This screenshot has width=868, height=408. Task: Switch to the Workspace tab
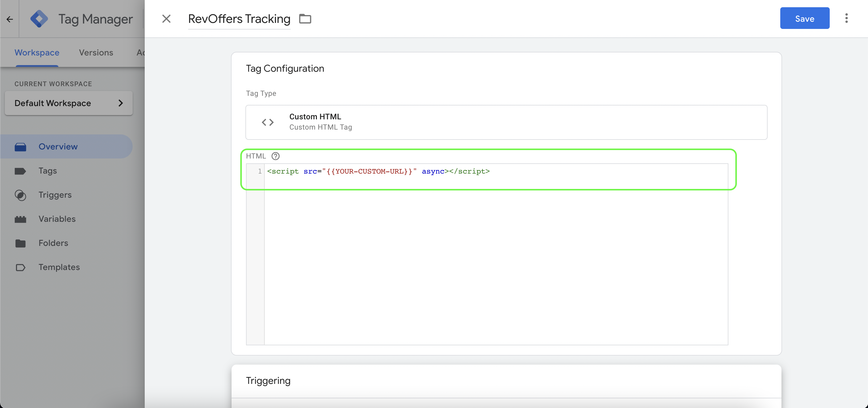point(37,52)
